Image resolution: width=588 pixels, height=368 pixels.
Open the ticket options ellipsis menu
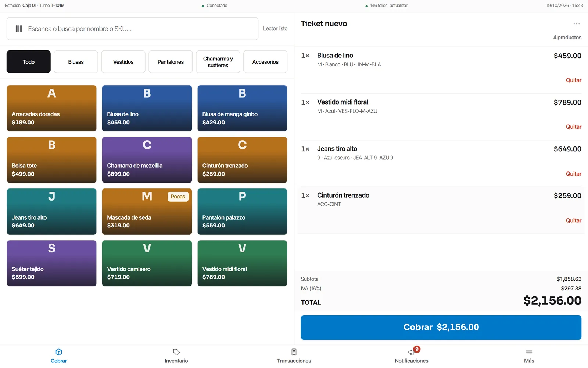click(x=576, y=24)
